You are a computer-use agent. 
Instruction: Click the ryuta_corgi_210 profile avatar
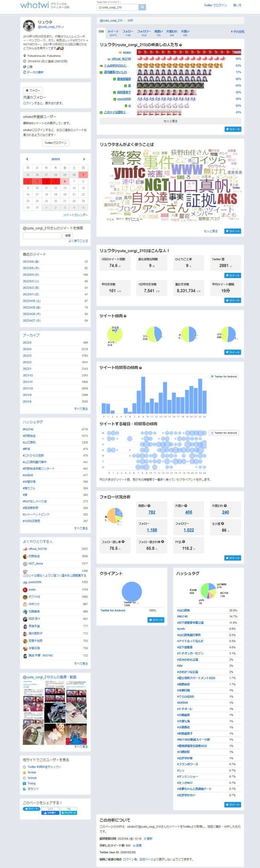point(29,26)
